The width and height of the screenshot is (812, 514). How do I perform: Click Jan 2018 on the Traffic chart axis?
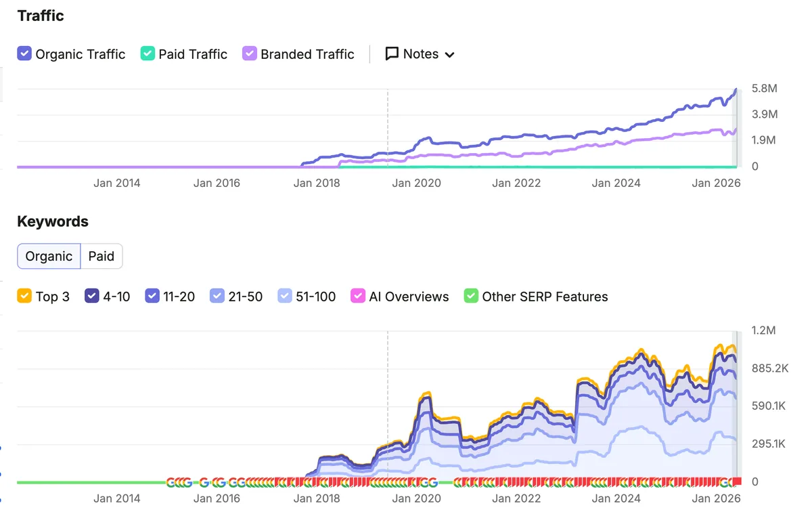(x=317, y=183)
